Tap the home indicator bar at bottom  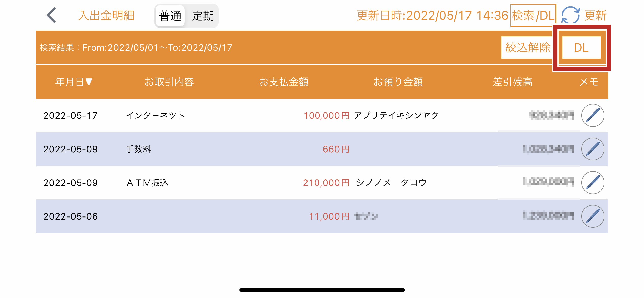pyautogui.click(x=322, y=290)
